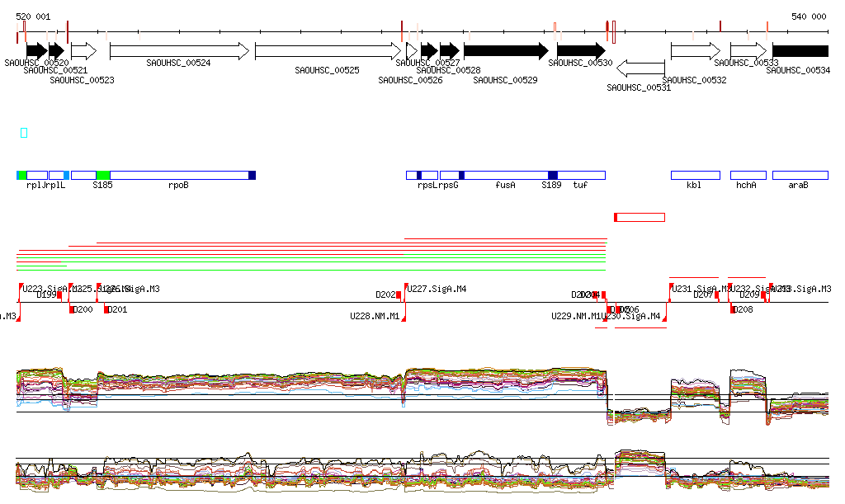Click the SAOUHSC_00532 white gene arrow
Screen dimensions: 845x504
(x=695, y=52)
